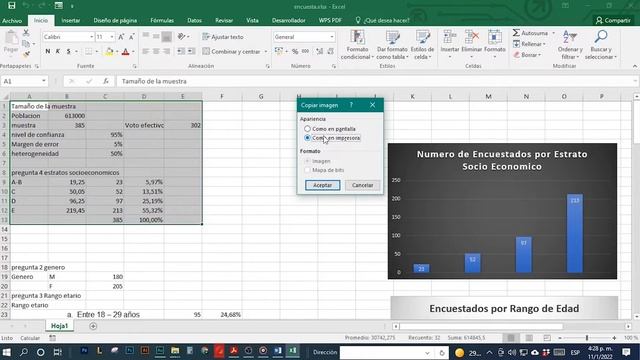
Task: Toggle italic (K) formatting
Action: pyautogui.click(x=58, y=51)
